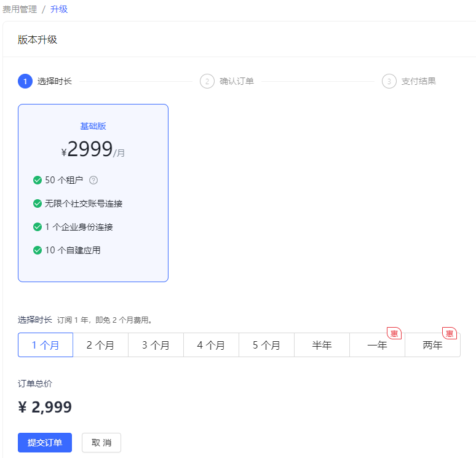
Task: Pick the 4 个月 duration
Action: click(211, 345)
